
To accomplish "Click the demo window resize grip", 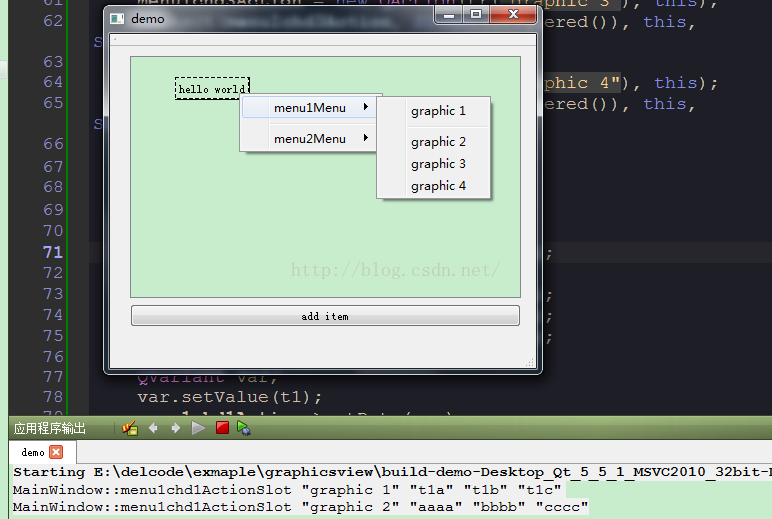I will (530, 362).
